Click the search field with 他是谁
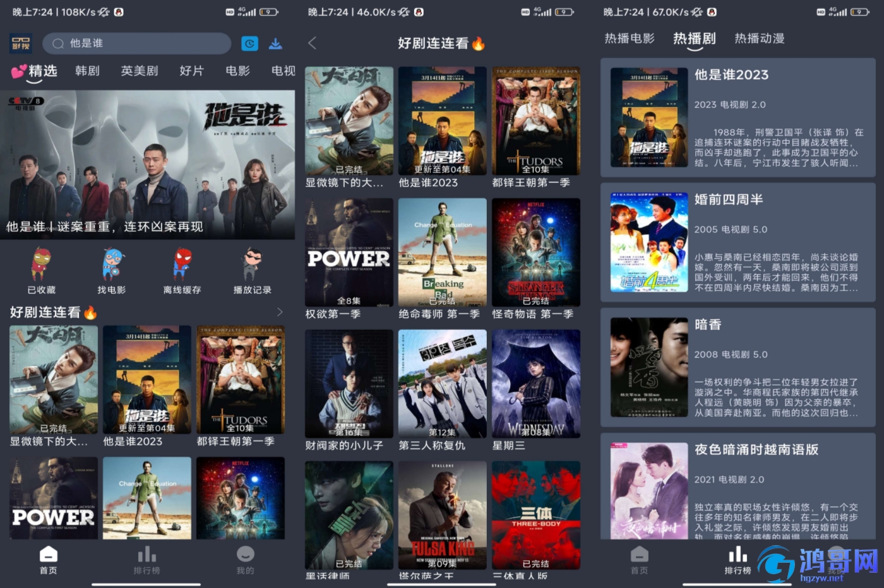884x588 pixels. [136, 44]
